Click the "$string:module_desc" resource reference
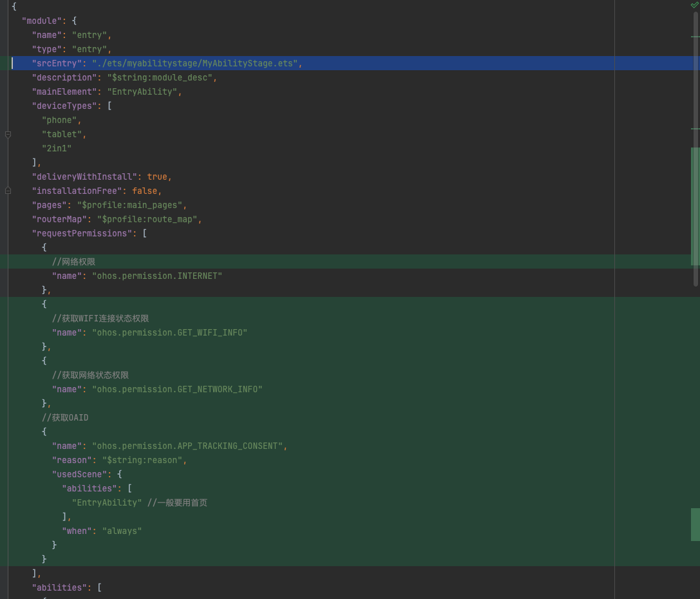 (x=160, y=77)
